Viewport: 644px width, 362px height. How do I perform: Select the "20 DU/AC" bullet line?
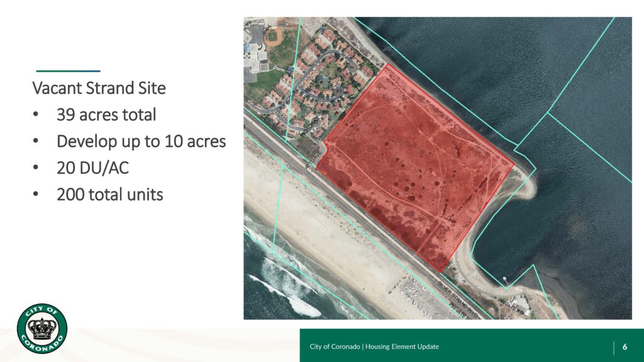coord(93,168)
